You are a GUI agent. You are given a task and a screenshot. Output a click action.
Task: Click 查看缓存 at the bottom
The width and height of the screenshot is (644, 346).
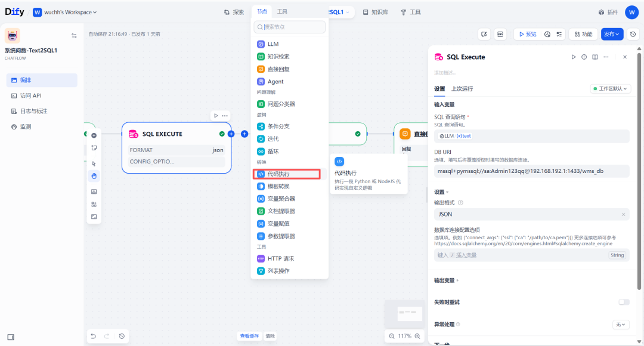click(x=249, y=336)
